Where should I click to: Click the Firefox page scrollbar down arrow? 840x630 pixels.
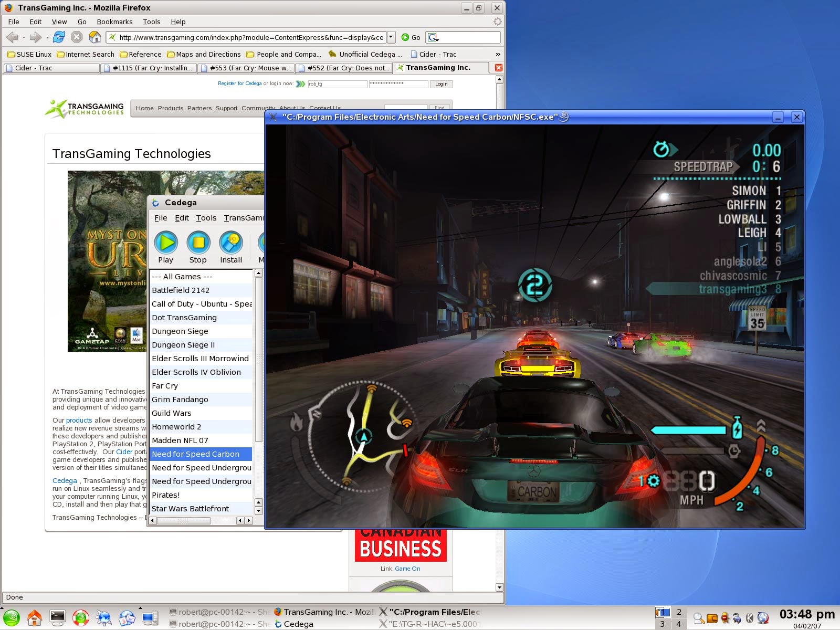pos(499,587)
